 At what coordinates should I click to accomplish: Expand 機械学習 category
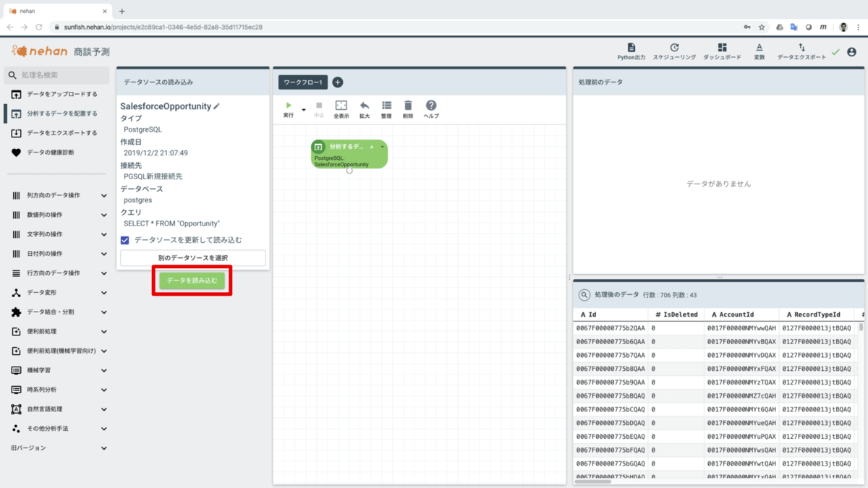[59, 370]
